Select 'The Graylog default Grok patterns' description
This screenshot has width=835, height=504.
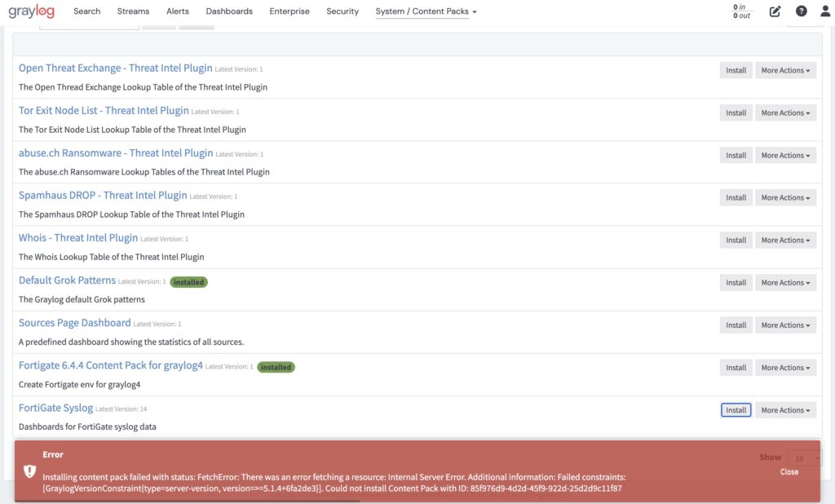[82, 299]
